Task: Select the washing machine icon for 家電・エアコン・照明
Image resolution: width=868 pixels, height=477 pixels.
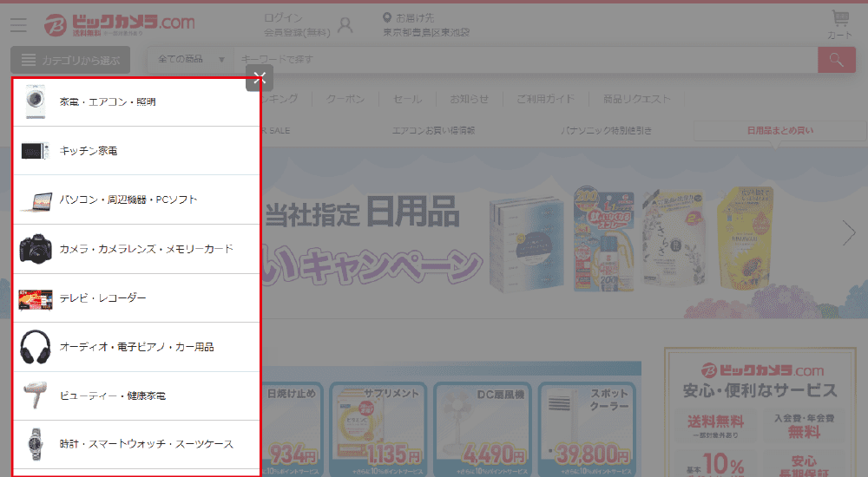Action: pos(36,101)
